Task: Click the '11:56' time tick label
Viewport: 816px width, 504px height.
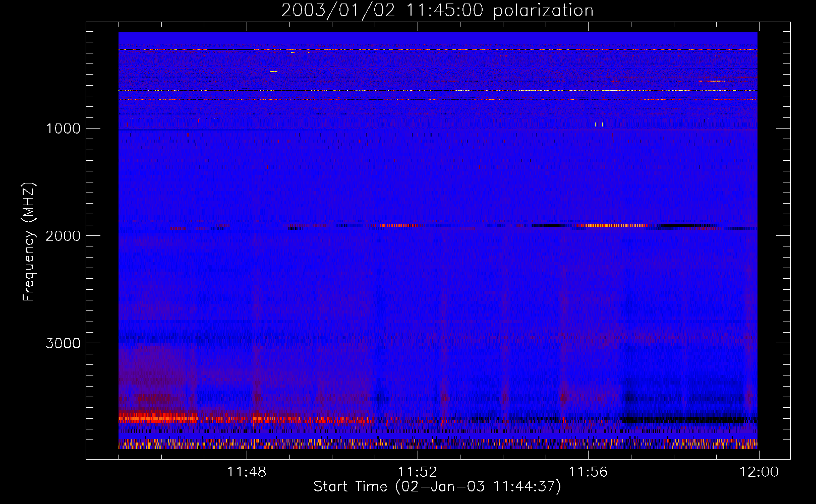Action: click(589, 472)
